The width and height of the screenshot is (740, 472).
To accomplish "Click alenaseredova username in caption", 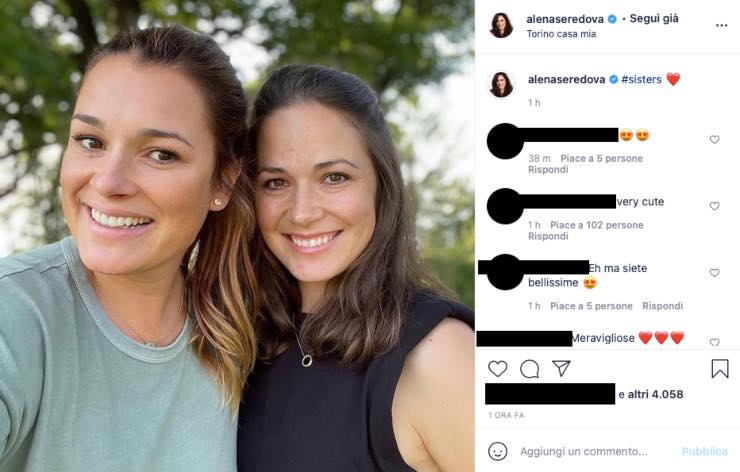I will (x=566, y=79).
